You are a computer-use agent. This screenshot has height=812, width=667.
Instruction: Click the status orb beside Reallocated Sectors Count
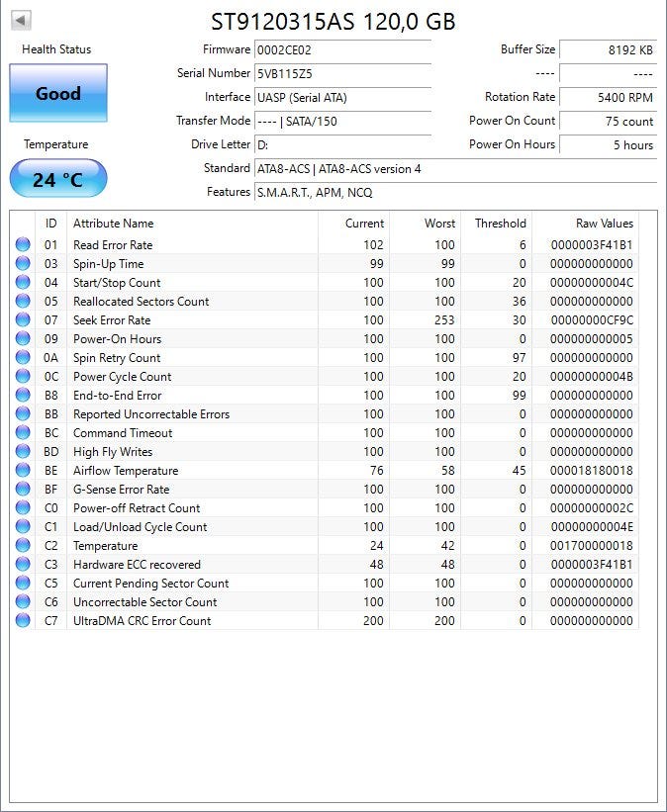coord(23,302)
